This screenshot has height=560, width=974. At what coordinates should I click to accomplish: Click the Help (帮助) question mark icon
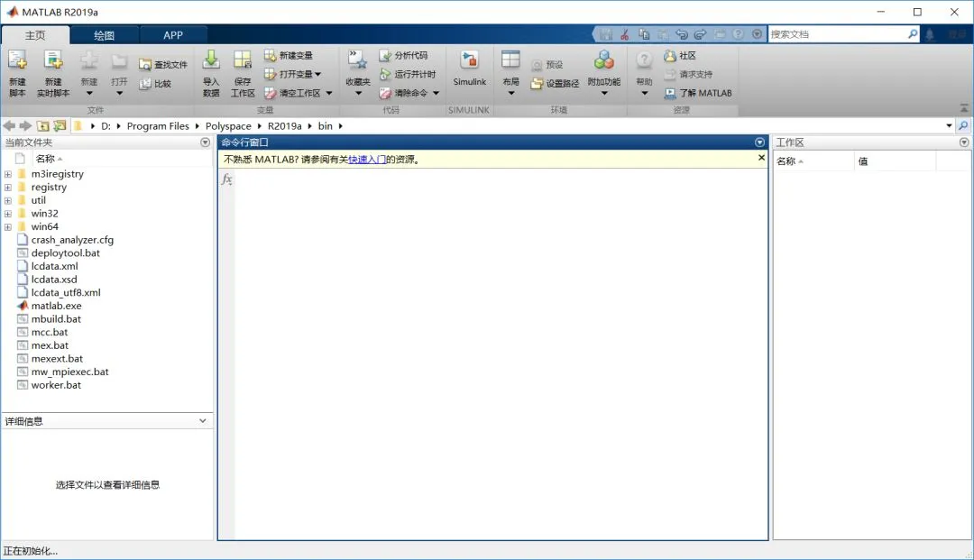644,60
